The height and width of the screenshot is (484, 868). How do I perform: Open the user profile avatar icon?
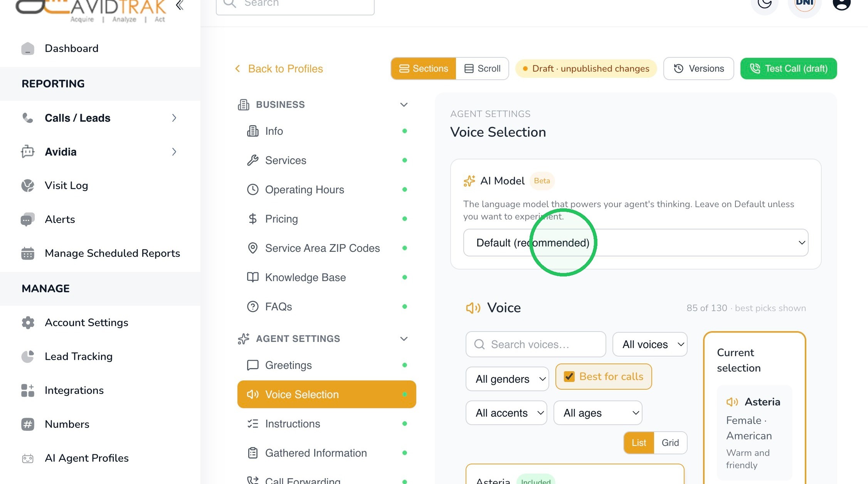(x=841, y=4)
